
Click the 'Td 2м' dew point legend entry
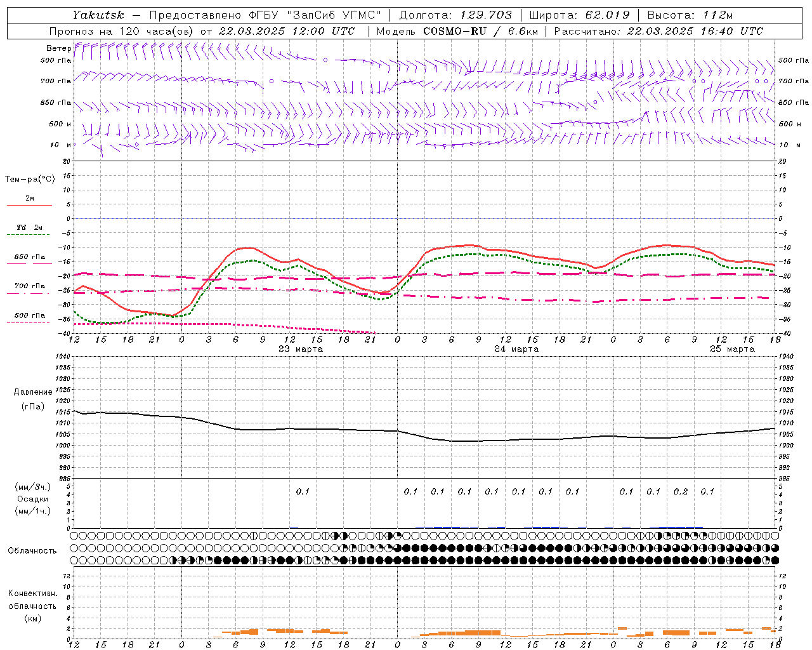[x=30, y=227]
